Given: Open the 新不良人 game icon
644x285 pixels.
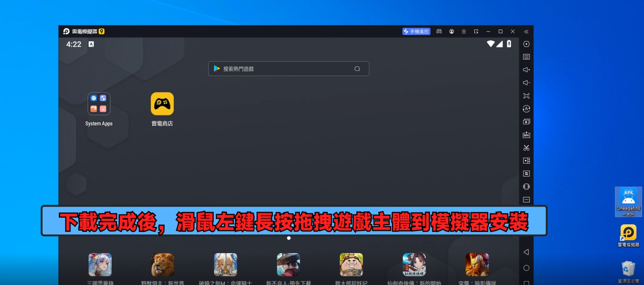Looking at the screenshot, I should [x=289, y=265].
